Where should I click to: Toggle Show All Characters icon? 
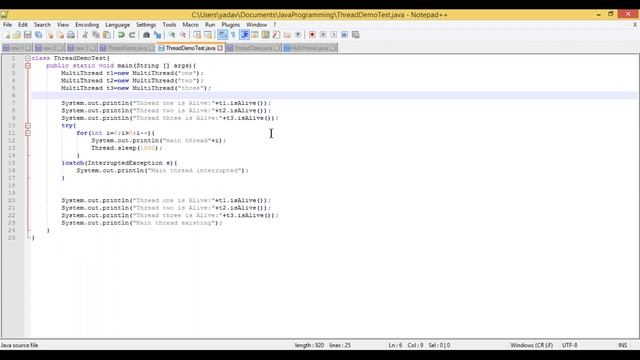pyautogui.click(x=233, y=35)
